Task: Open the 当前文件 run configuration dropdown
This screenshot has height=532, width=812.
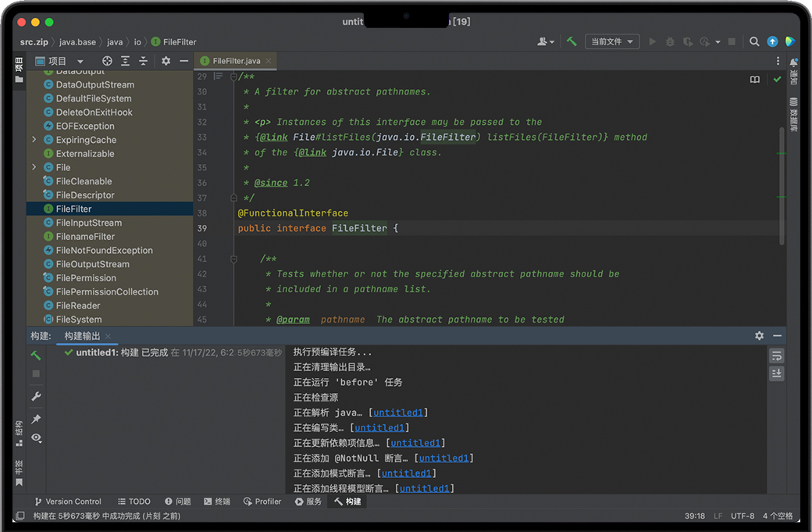Action: point(611,41)
